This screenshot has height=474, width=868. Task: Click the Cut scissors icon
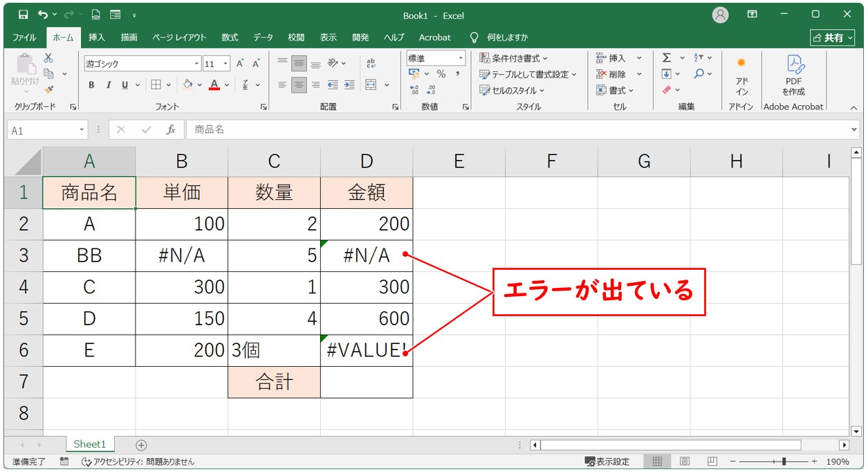pos(48,59)
